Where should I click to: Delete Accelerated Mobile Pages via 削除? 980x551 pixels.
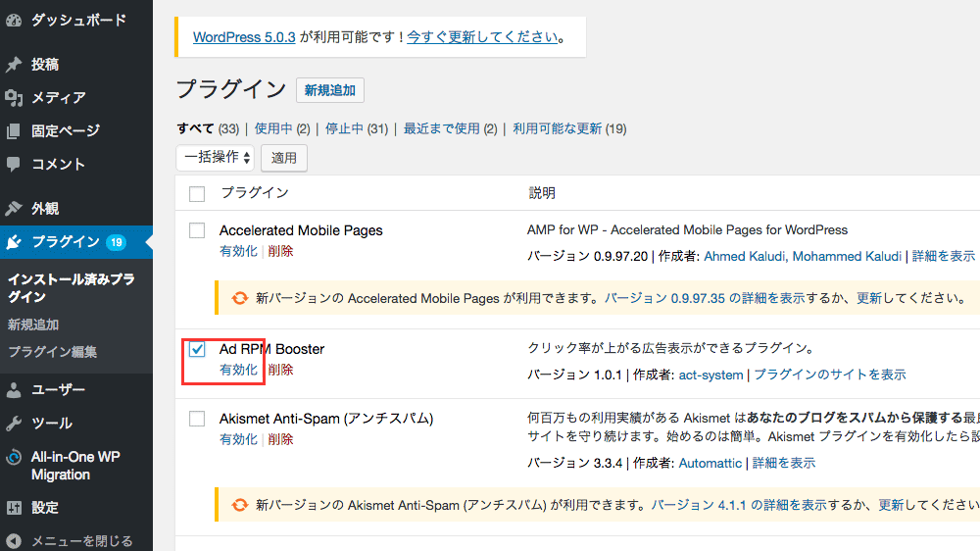tap(280, 251)
